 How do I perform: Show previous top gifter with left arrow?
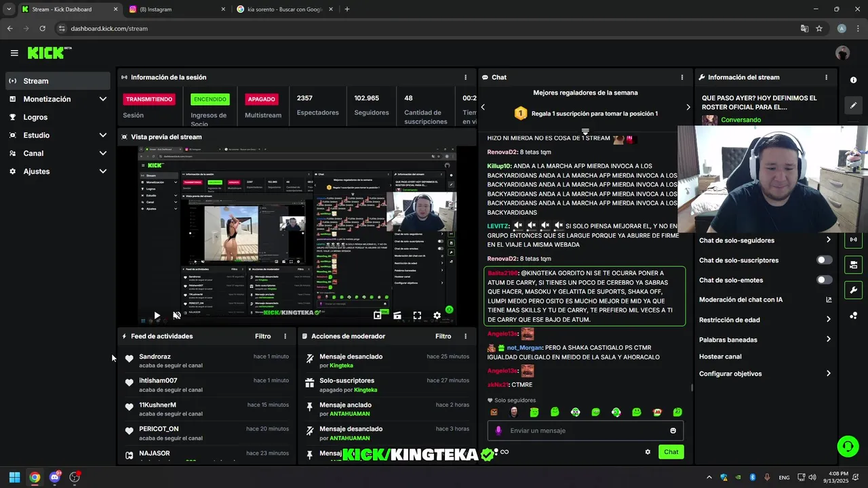tap(483, 107)
